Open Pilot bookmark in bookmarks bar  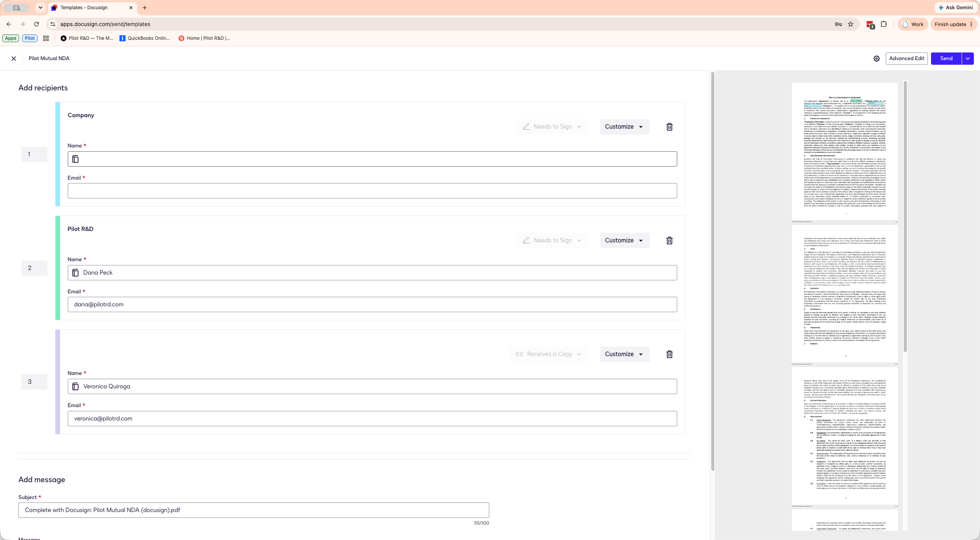pyautogui.click(x=30, y=38)
